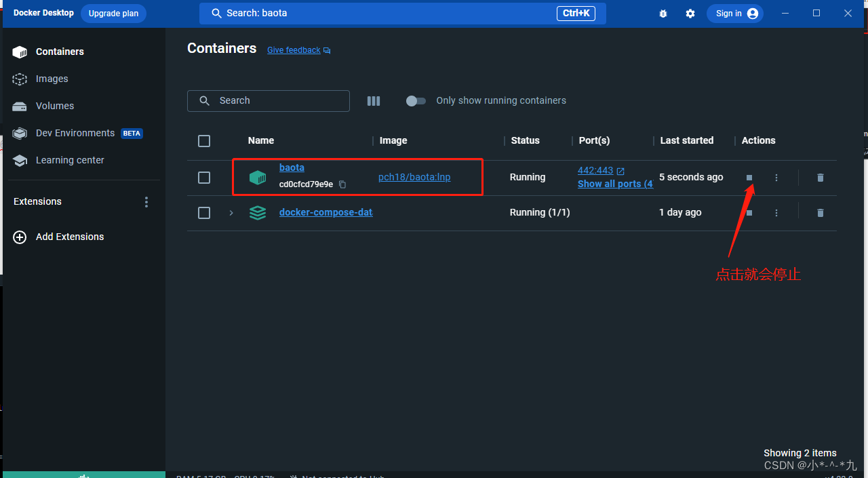Sort by the Status column header

pos(526,140)
